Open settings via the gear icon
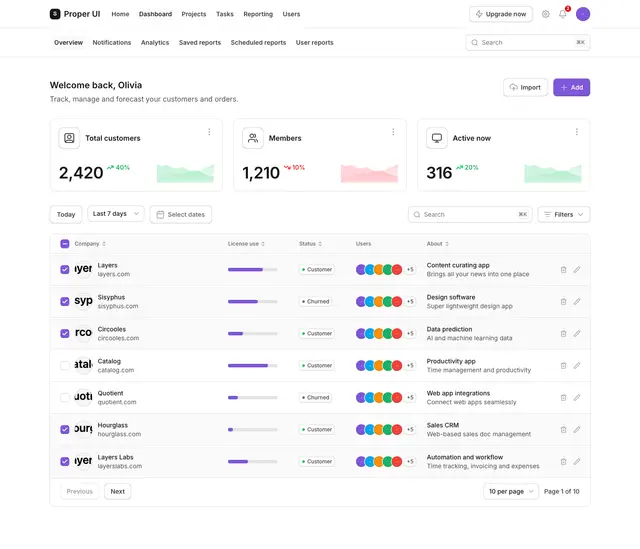Image resolution: width=640 pixels, height=549 pixels. click(545, 14)
